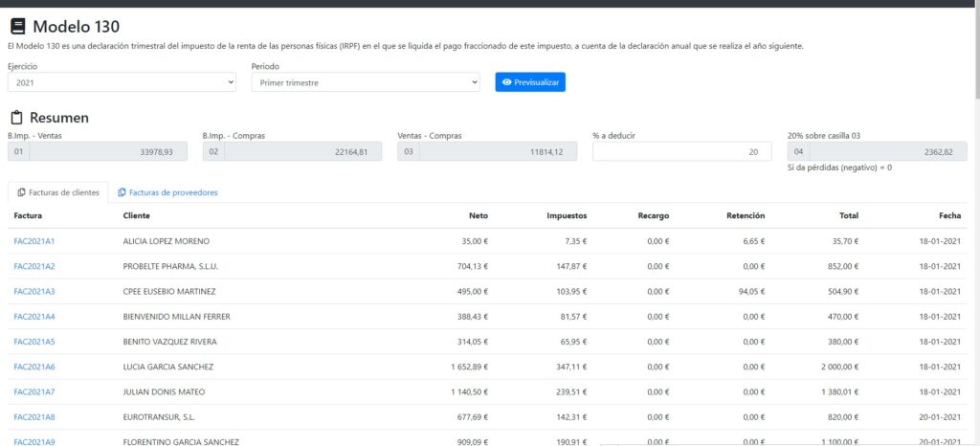Image resolution: width=980 pixels, height=446 pixels.
Task: Follow the FAC2021A5 invoice link
Action: [34, 342]
